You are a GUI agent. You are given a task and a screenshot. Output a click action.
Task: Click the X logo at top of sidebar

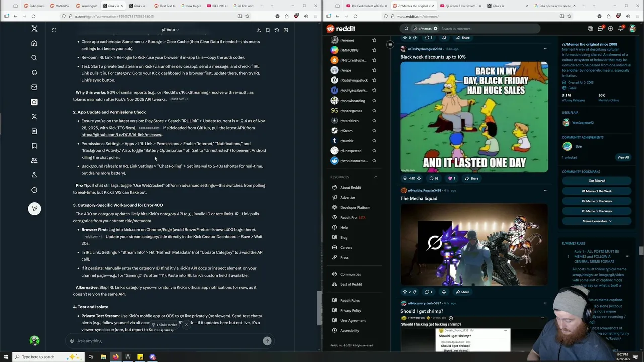pyautogui.click(x=34, y=29)
